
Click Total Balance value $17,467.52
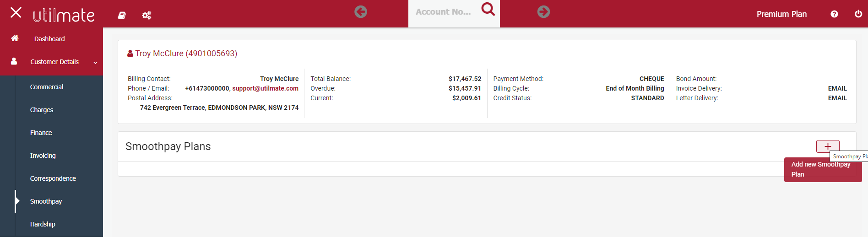[465, 79]
